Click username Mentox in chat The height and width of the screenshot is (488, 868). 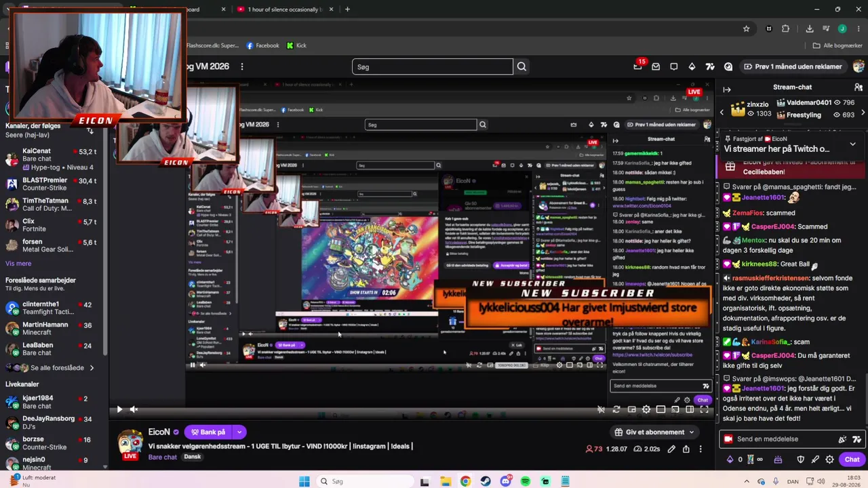click(753, 240)
